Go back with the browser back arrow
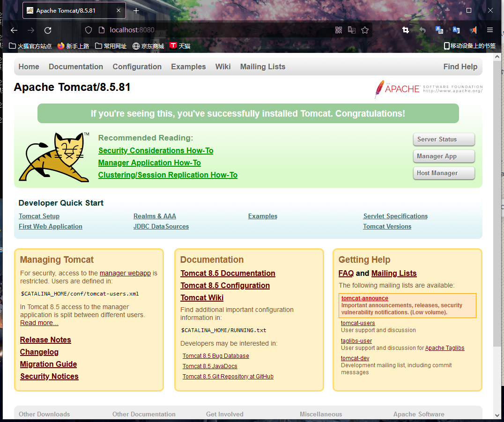This screenshot has width=504, height=422. click(14, 30)
